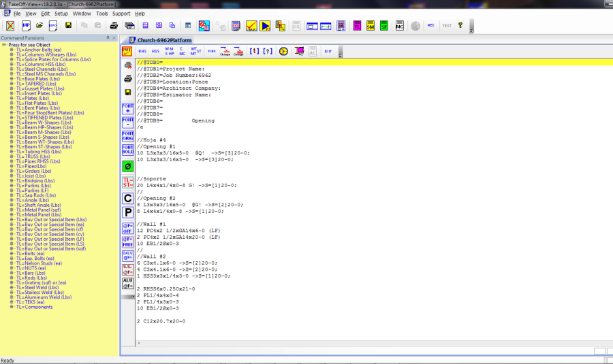Screen dimensions: 613x364
Task: Toggle the @F= OFF button
Action: tap(127, 229)
